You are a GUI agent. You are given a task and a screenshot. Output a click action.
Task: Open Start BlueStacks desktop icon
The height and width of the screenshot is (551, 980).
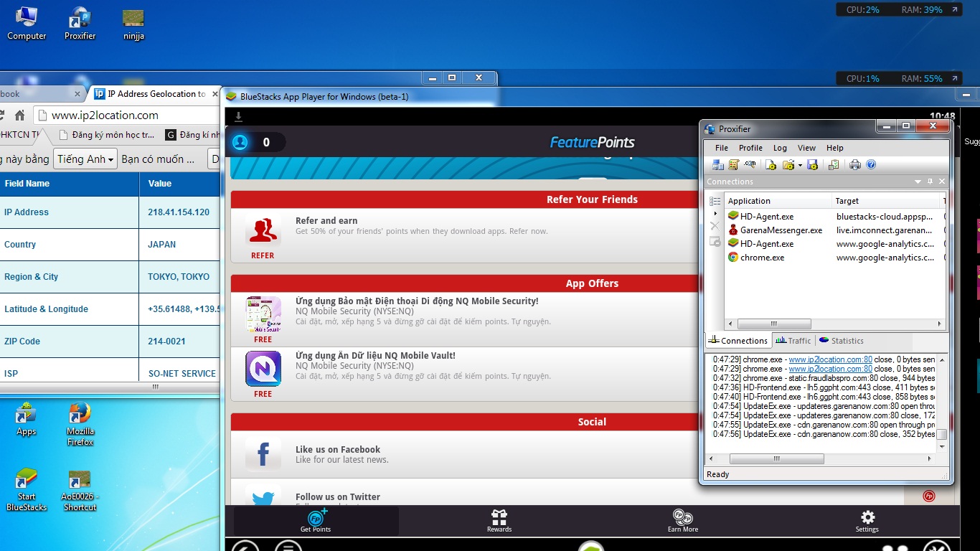click(27, 490)
